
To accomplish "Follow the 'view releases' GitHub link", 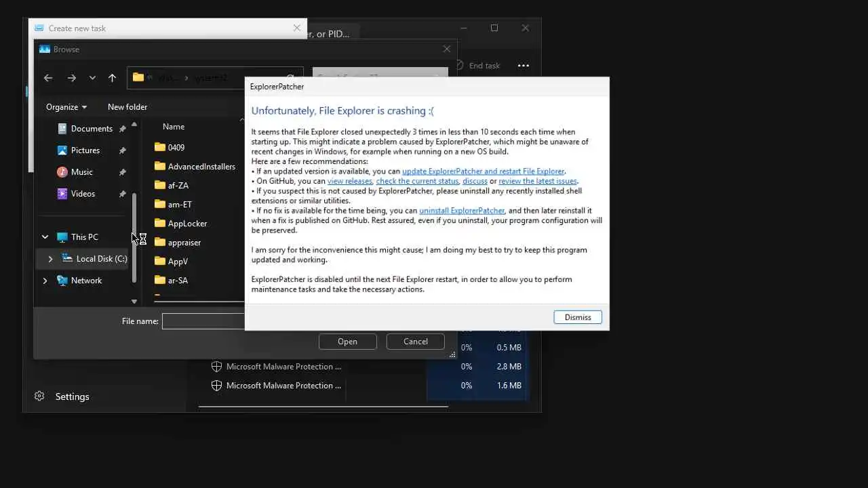I will coord(350,181).
